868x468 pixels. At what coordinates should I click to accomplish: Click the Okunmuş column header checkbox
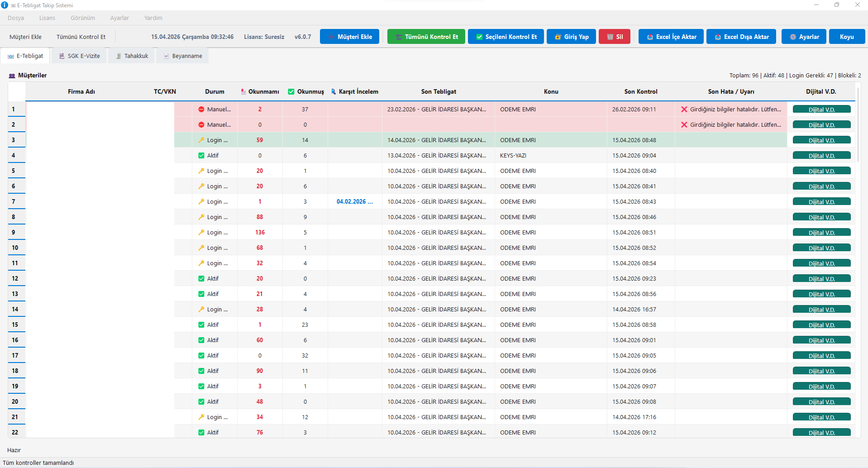click(291, 92)
